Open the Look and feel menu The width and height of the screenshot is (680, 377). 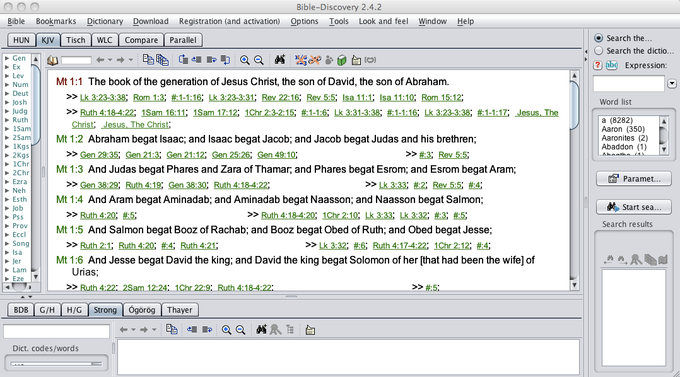click(383, 21)
